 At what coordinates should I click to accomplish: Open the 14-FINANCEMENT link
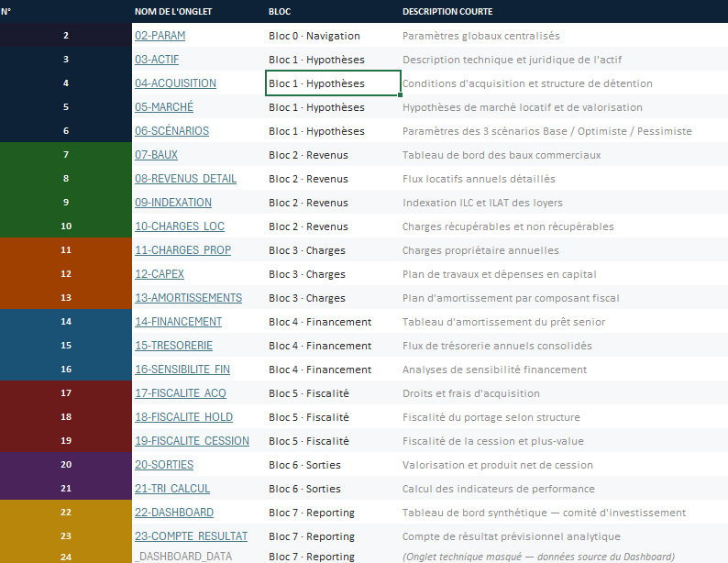tap(178, 322)
